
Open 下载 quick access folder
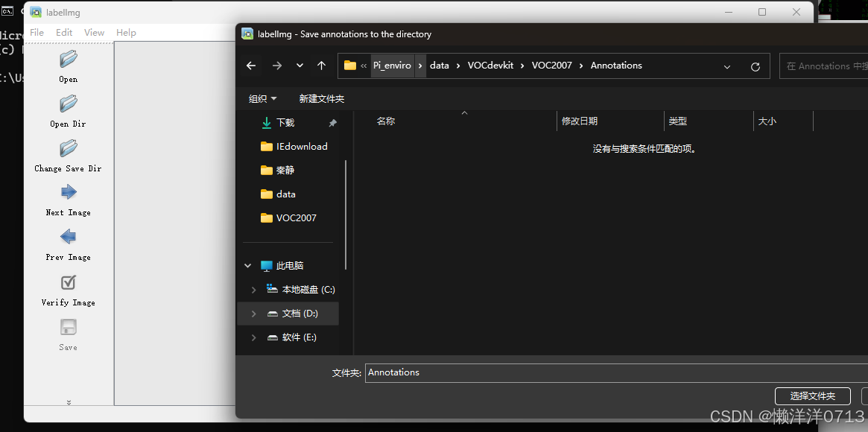click(x=285, y=123)
